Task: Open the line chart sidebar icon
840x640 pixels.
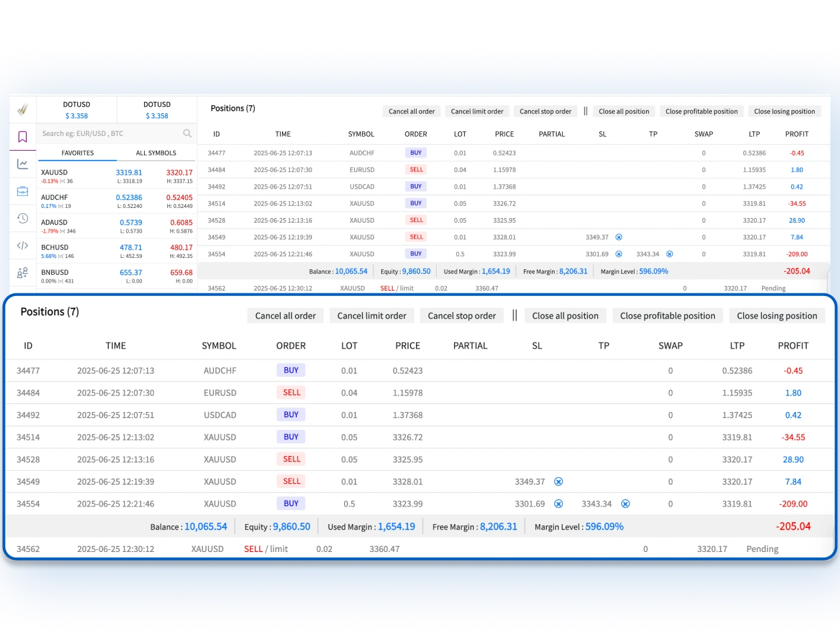Action: [22, 164]
